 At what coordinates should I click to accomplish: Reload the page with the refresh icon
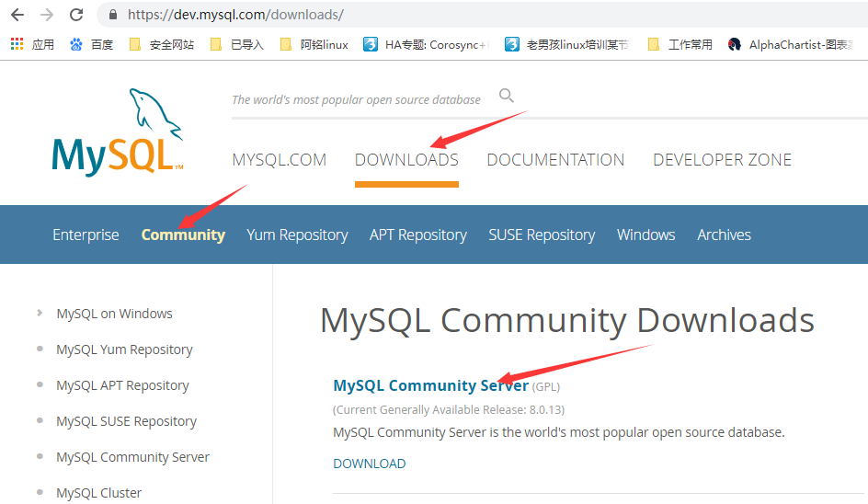[x=76, y=15]
